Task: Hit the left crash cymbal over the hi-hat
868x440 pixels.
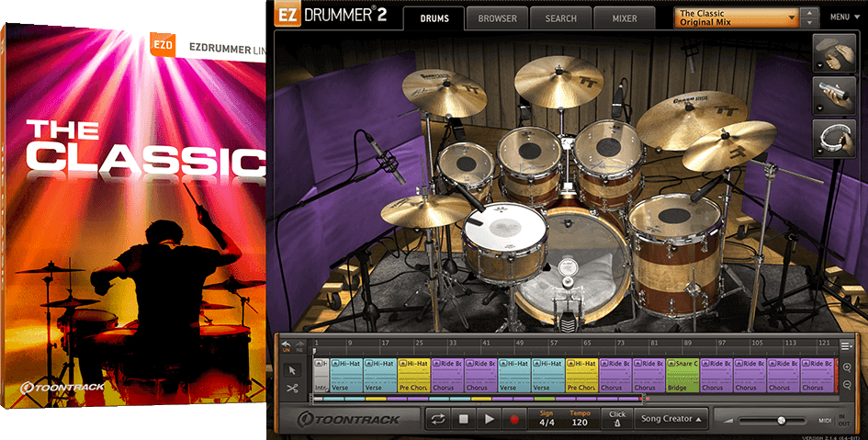Action: (444, 92)
